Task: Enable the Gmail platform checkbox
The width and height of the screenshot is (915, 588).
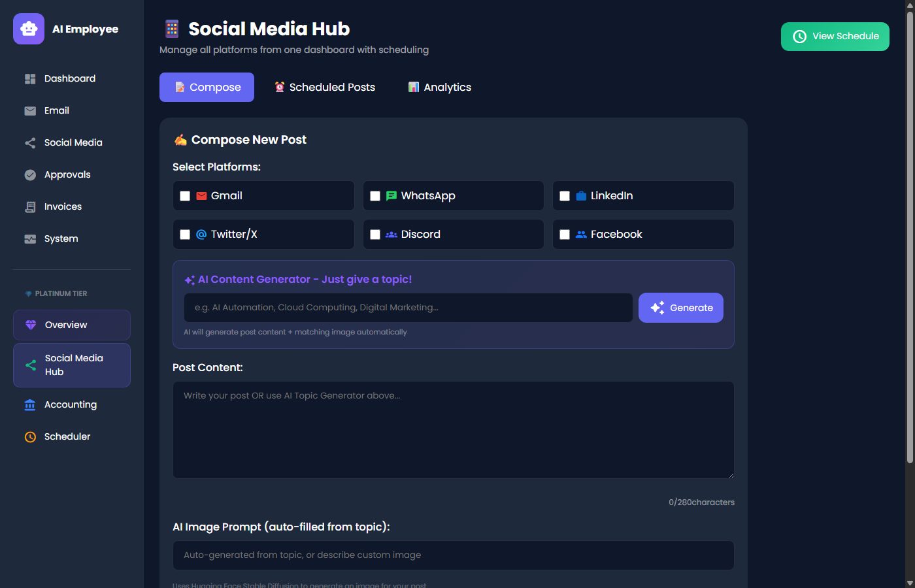Action: pos(185,196)
